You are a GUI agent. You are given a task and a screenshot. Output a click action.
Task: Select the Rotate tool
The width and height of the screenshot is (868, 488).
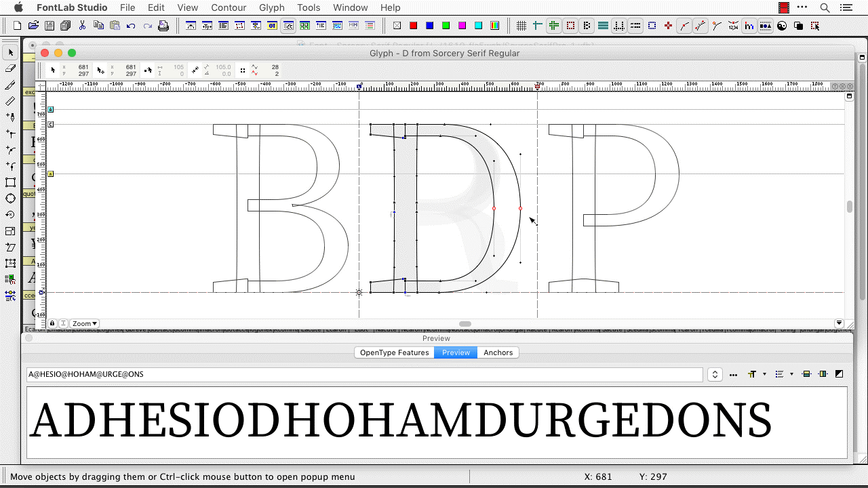(9, 215)
